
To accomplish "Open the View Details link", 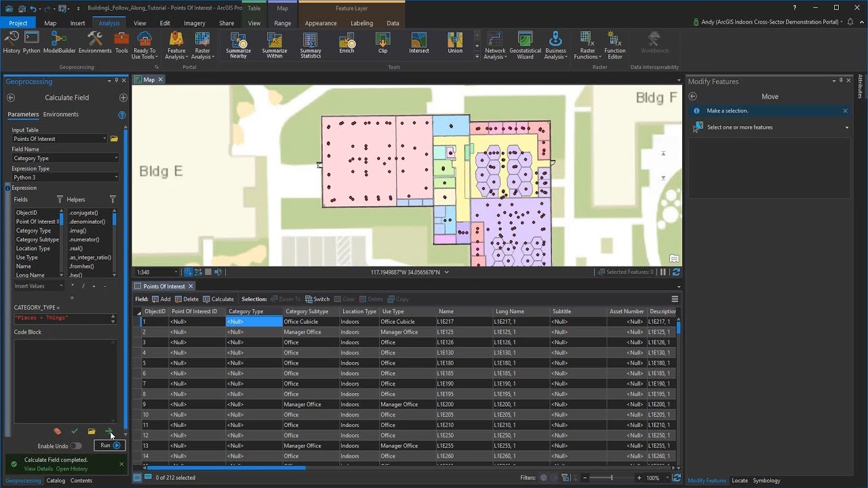I will click(39, 469).
